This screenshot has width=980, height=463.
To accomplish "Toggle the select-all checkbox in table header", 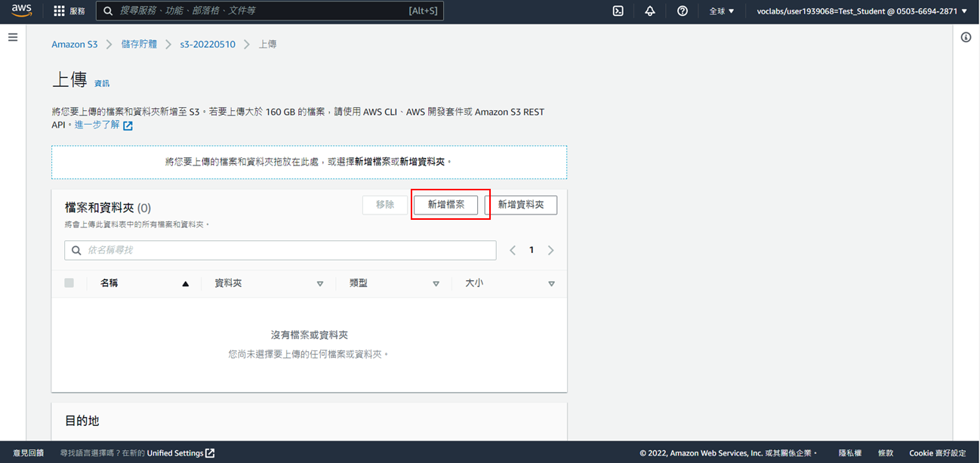I will [69, 283].
